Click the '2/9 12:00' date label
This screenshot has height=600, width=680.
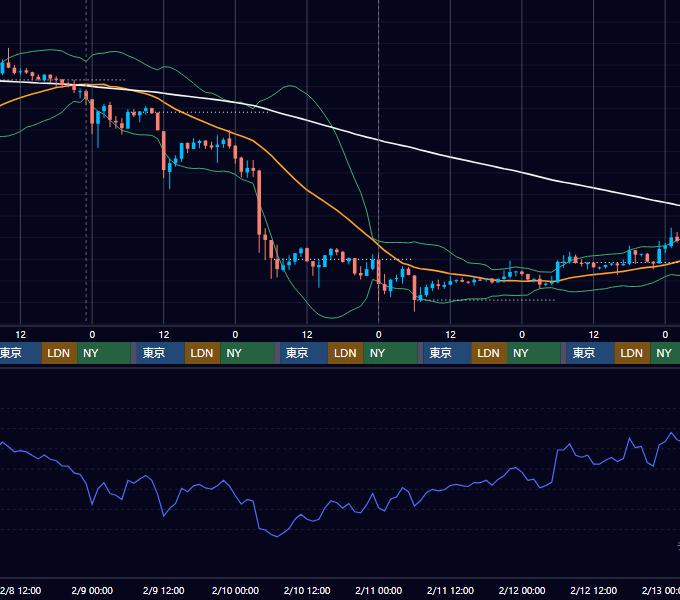pos(163,590)
